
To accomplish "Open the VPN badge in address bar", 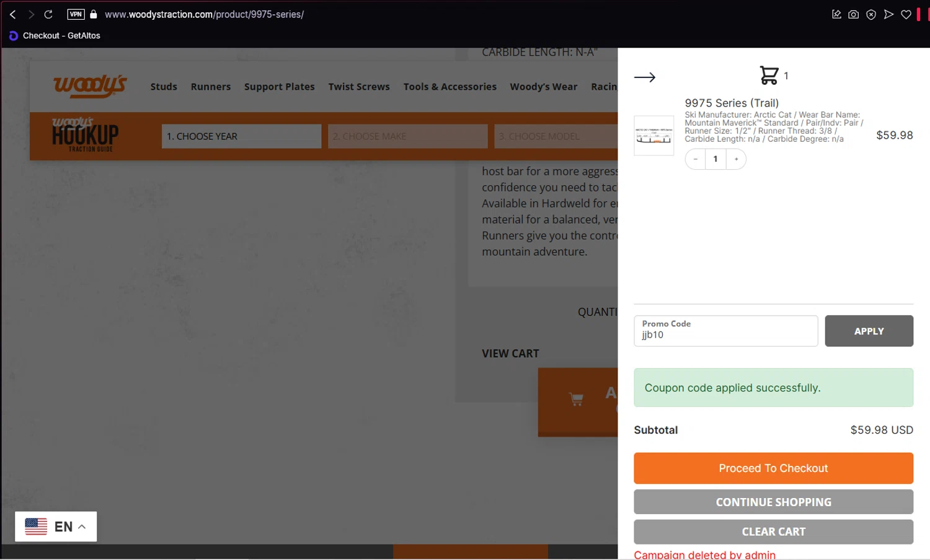I will pos(76,14).
